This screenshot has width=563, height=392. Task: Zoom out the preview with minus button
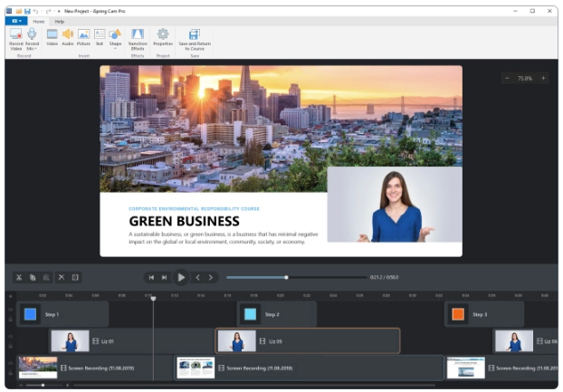pos(507,78)
